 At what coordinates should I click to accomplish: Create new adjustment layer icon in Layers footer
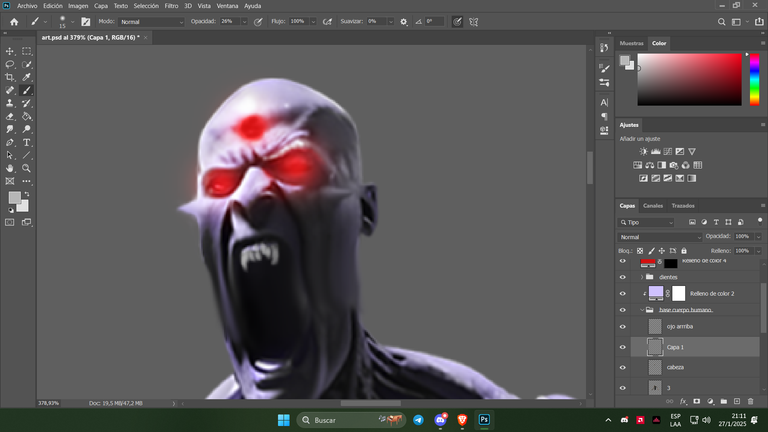(x=710, y=401)
